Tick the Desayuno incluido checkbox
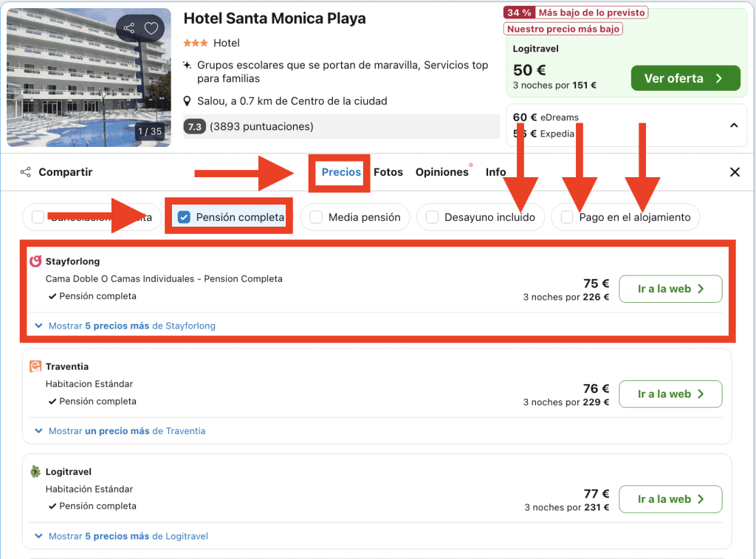This screenshot has width=756, height=559. point(433,217)
